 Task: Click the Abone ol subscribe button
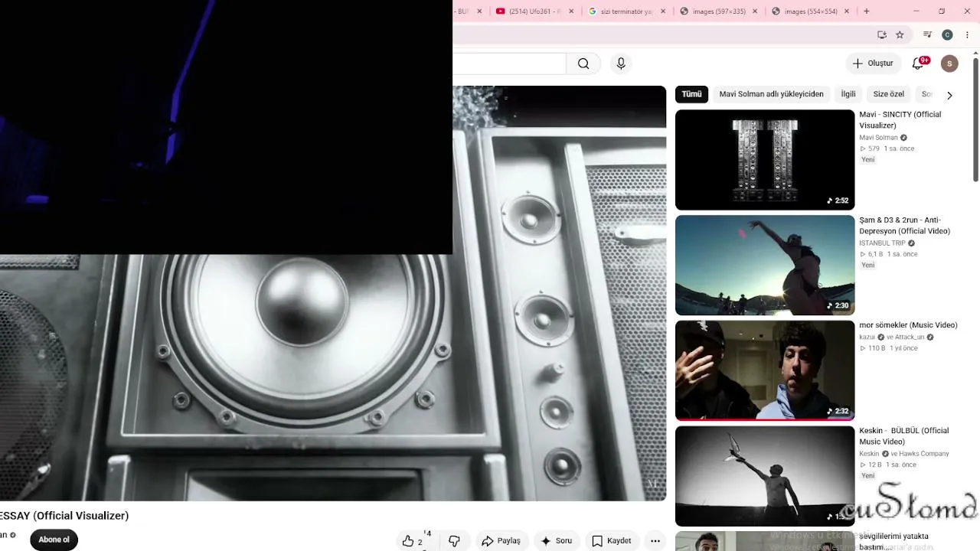(54, 540)
